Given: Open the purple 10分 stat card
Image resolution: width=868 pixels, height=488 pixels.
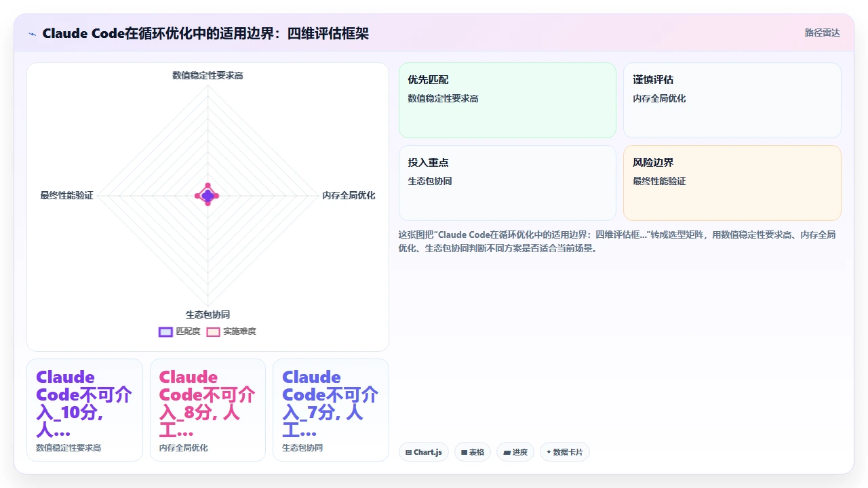Looking at the screenshot, I should tap(85, 410).
